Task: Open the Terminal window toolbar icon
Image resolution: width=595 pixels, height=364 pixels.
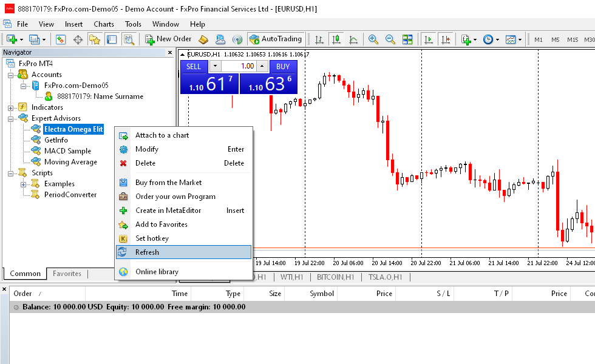Action: [112, 39]
